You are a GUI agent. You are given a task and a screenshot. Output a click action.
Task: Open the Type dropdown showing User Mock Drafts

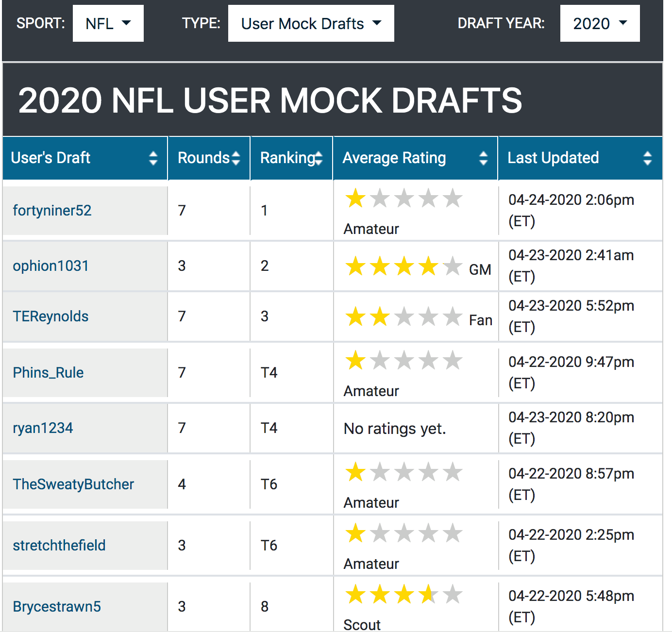pyautogui.click(x=311, y=23)
